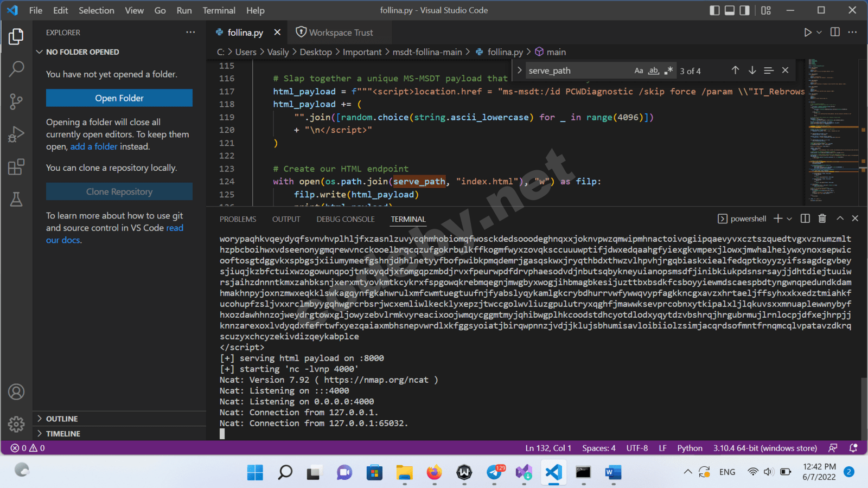868x488 pixels.
Task: Switch to the DEBUG CONSOLE tab
Action: tap(346, 219)
